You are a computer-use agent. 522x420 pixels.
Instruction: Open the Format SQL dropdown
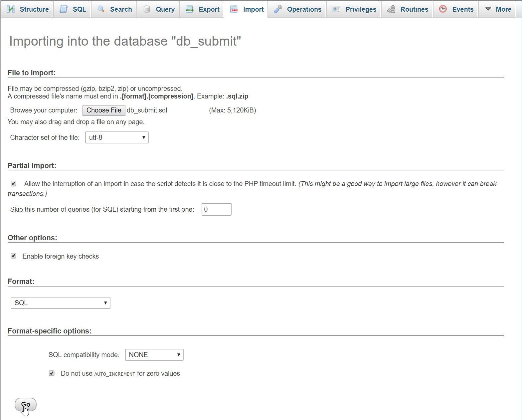[x=61, y=303]
